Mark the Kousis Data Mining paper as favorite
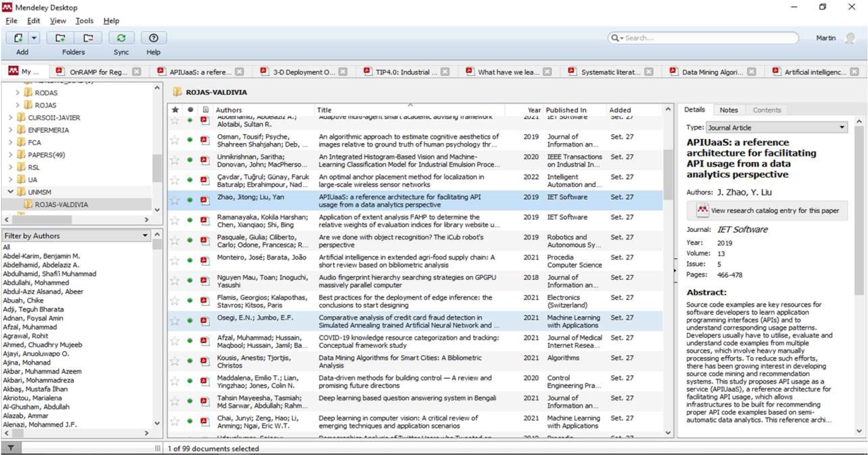868x455 pixels. (x=175, y=361)
